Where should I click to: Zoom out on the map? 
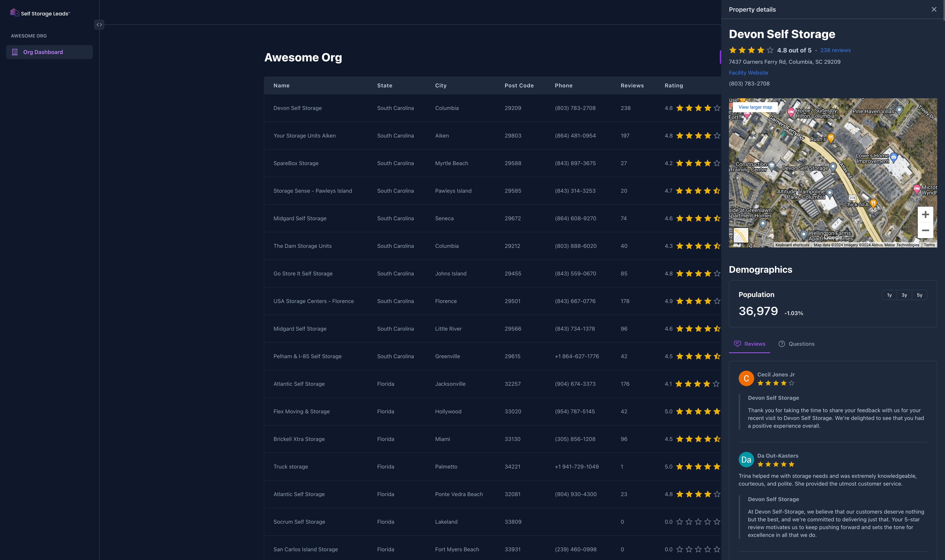[x=925, y=230]
